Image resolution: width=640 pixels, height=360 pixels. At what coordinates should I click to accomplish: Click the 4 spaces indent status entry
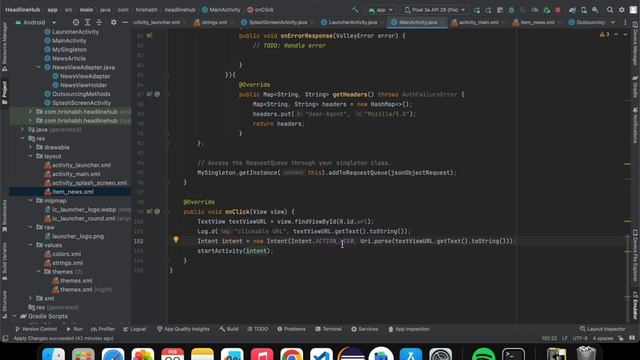pos(603,338)
